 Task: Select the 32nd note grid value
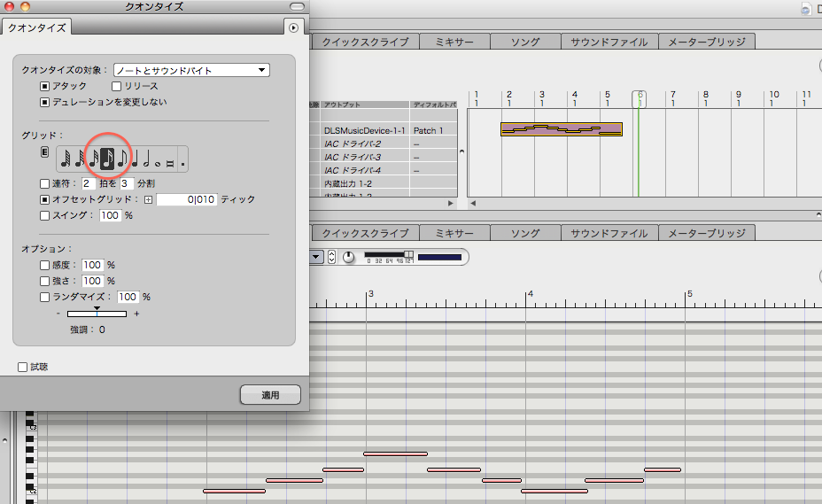[x=93, y=159]
